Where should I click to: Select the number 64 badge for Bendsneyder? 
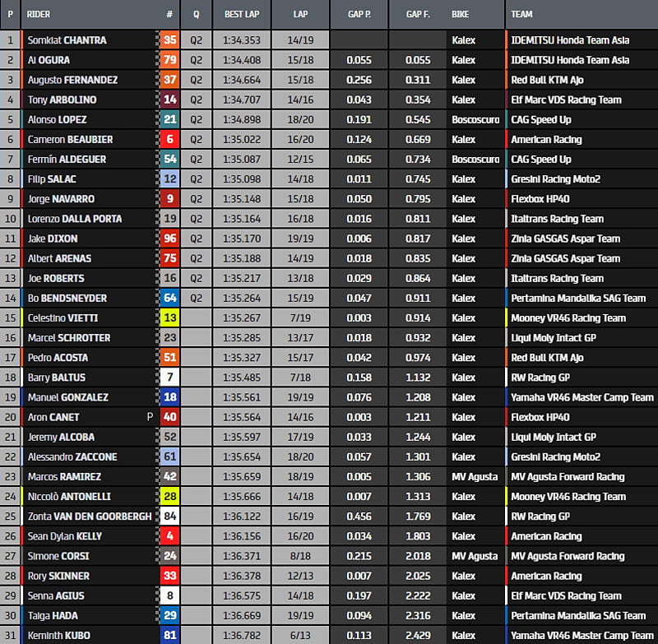169,298
